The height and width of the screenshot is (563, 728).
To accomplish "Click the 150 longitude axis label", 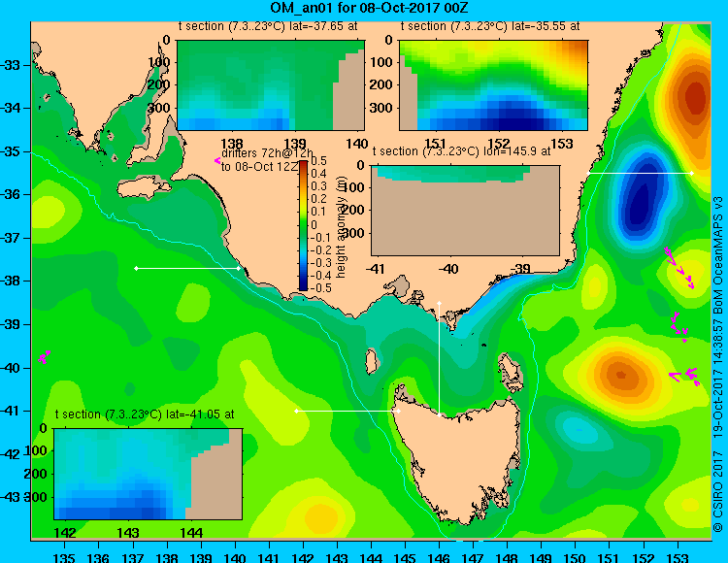I will (576, 557).
